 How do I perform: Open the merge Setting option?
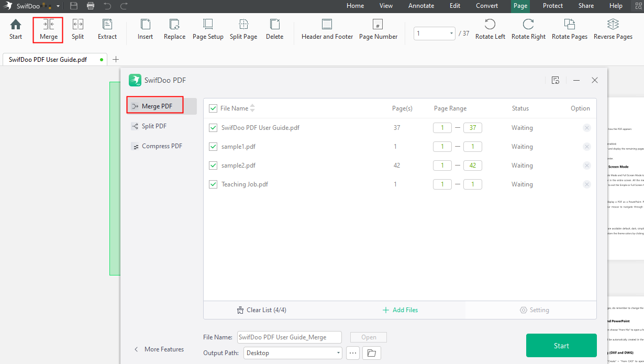(534, 310)
